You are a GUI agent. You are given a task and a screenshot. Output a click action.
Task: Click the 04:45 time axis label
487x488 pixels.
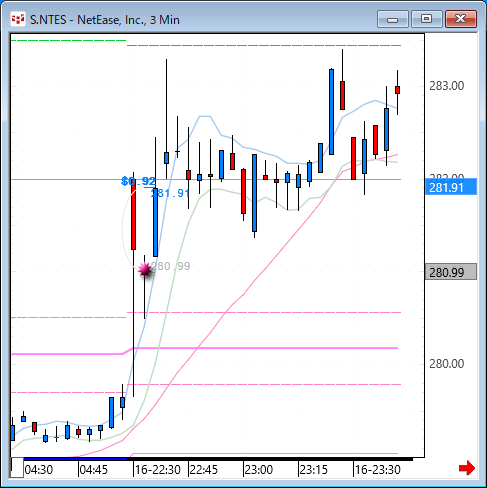coord(94,470)
